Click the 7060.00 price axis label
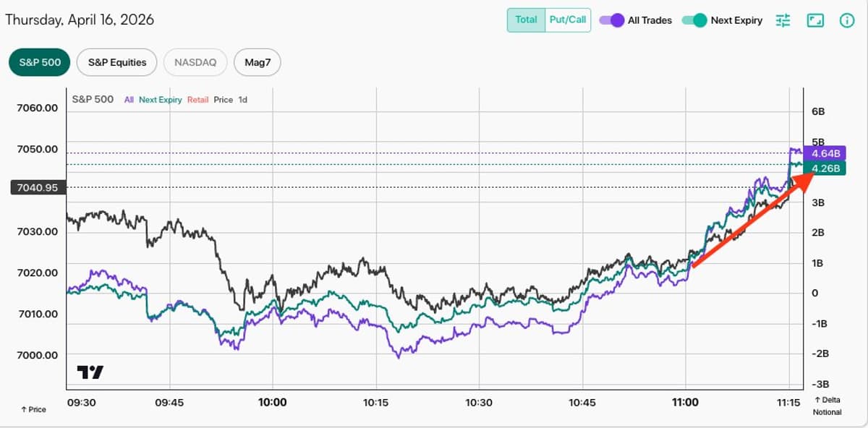Image resolution: width=868 pixels, height=428 pixels. click(37, 108)
